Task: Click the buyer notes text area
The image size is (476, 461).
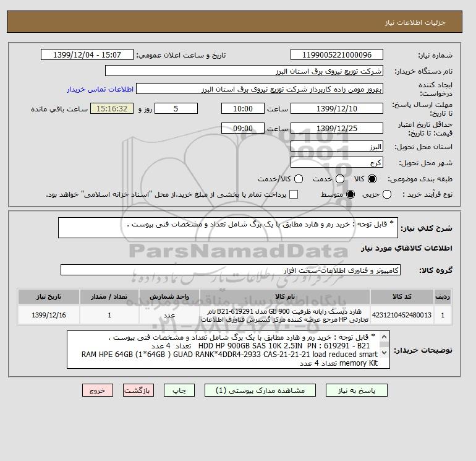Action: [x=228, y=350]
